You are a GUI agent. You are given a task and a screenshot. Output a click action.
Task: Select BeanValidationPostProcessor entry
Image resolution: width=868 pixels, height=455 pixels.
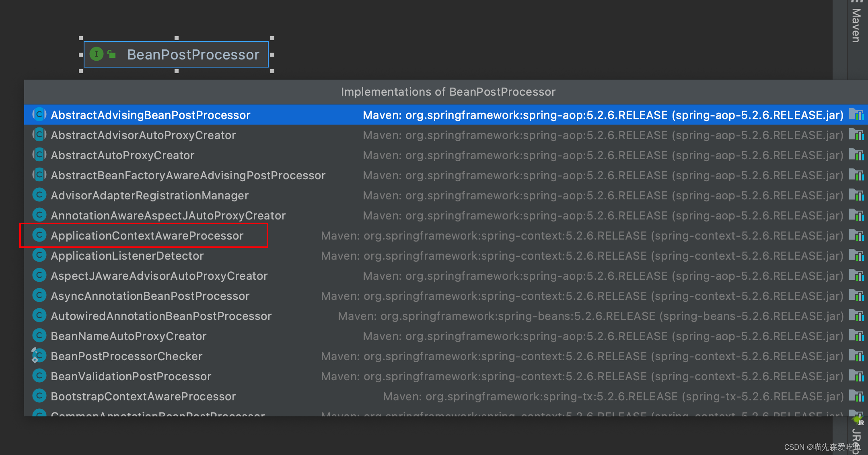click(x=131, y=376)
